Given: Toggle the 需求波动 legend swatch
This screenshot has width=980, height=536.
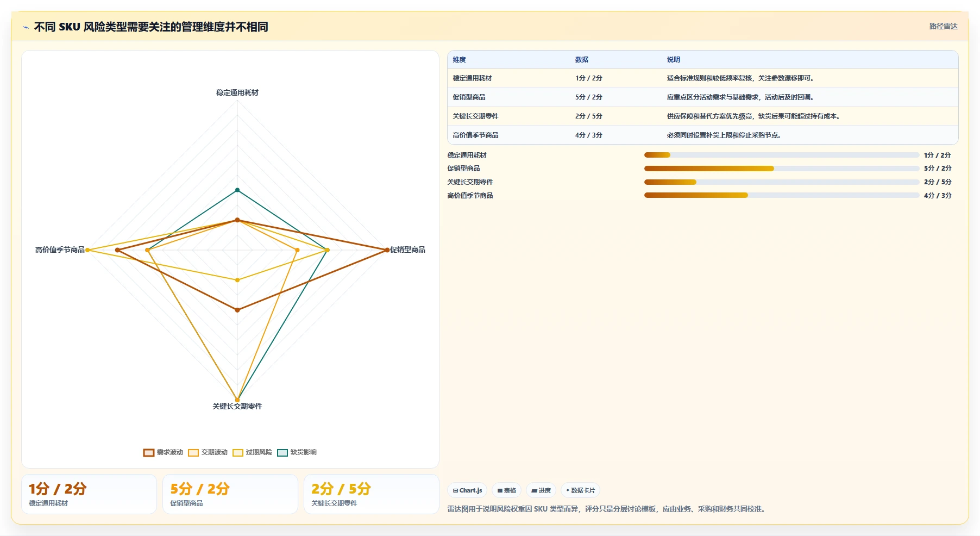Looking at the screenshot, I should (x=149, y=452).
